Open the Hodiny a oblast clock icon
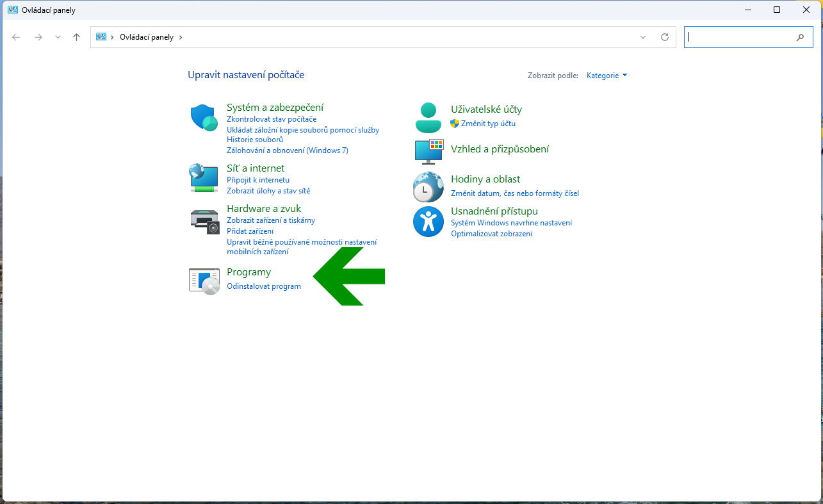Image resolution: width=823 pixels, height=504 pixels. pyautogui.click(x=428, y=187)
